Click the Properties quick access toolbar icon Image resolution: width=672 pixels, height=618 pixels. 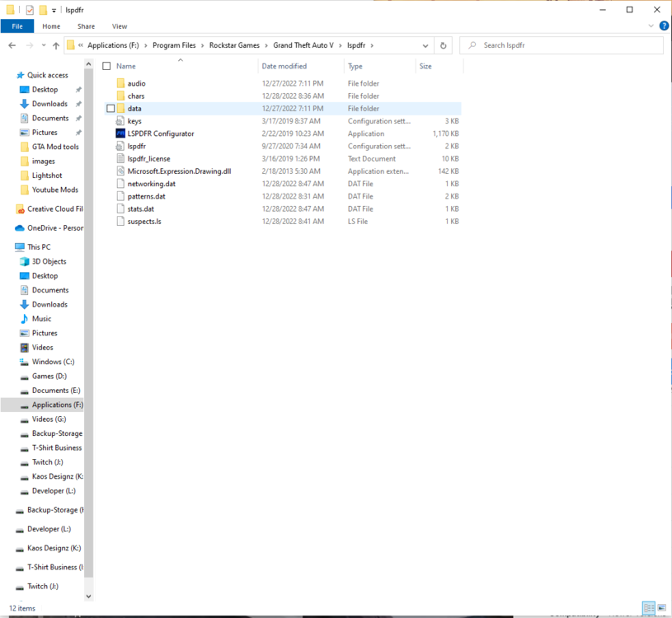[x=30, y=9]
